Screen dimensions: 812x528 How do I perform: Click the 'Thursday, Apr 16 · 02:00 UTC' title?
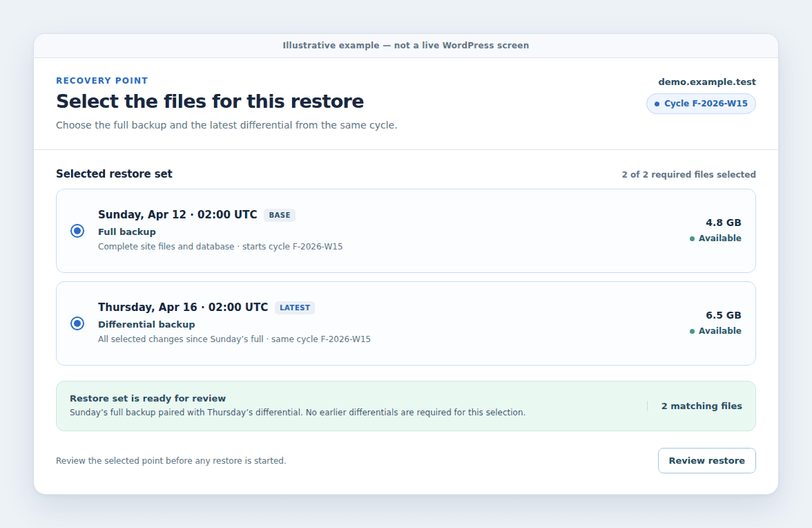tap(184, 308)
